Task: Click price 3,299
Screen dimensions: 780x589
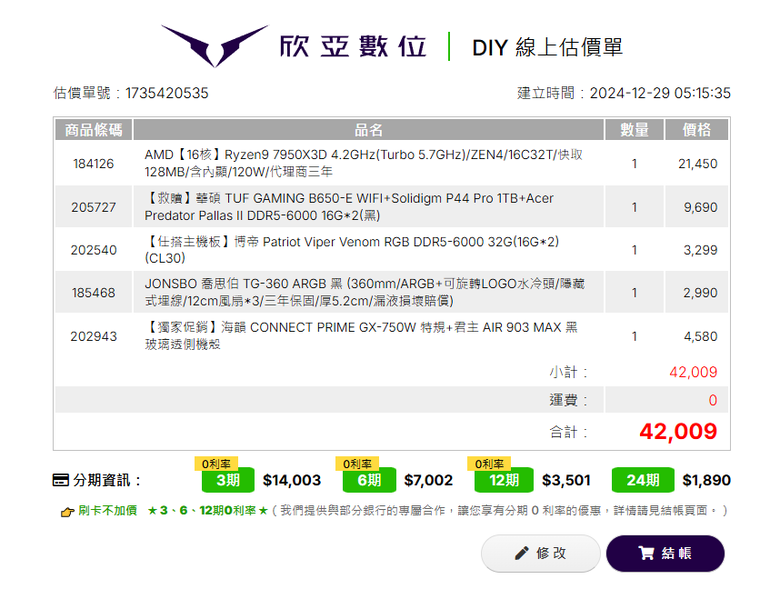Action: (700, 250)
